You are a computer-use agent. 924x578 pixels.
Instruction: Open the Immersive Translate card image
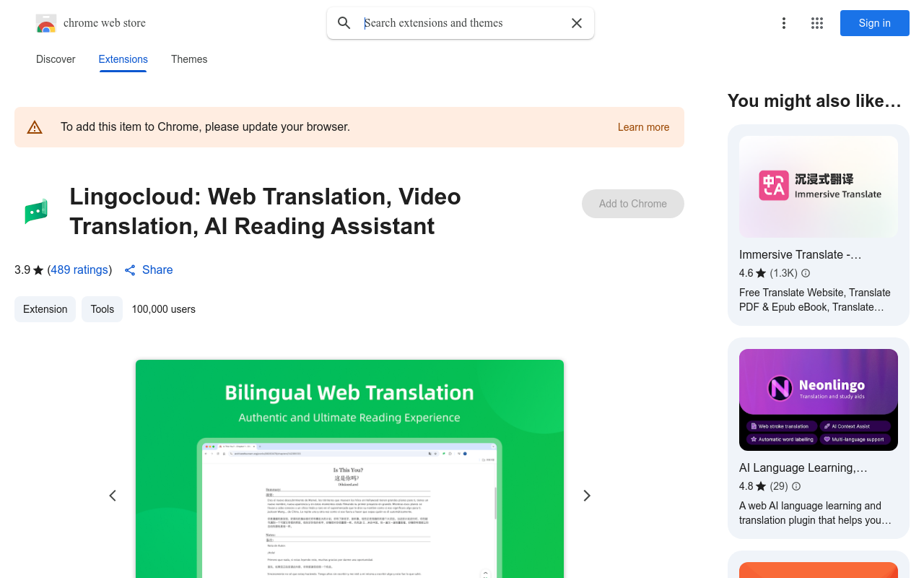pos(819,187)
